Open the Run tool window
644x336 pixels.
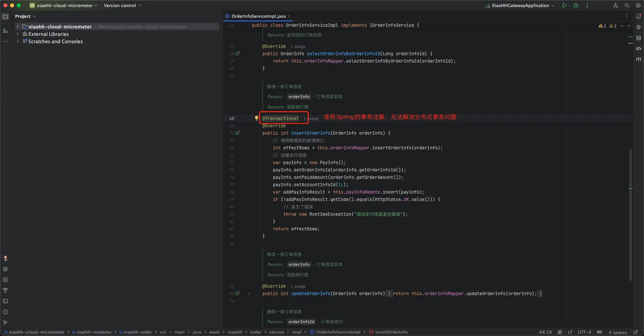(x=6, y=280)
